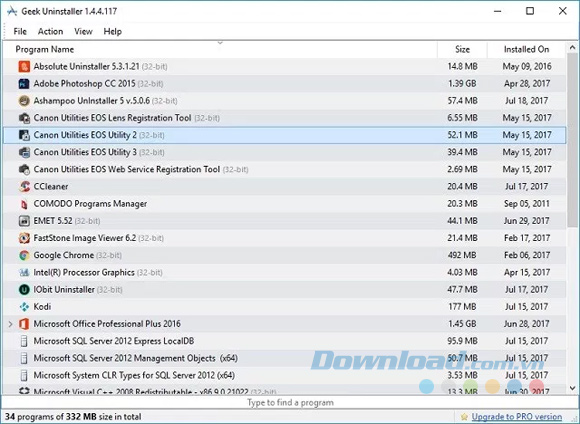The image size is (580, 424).
Task: Click the scrollbar down arrow
Action: 572,388
